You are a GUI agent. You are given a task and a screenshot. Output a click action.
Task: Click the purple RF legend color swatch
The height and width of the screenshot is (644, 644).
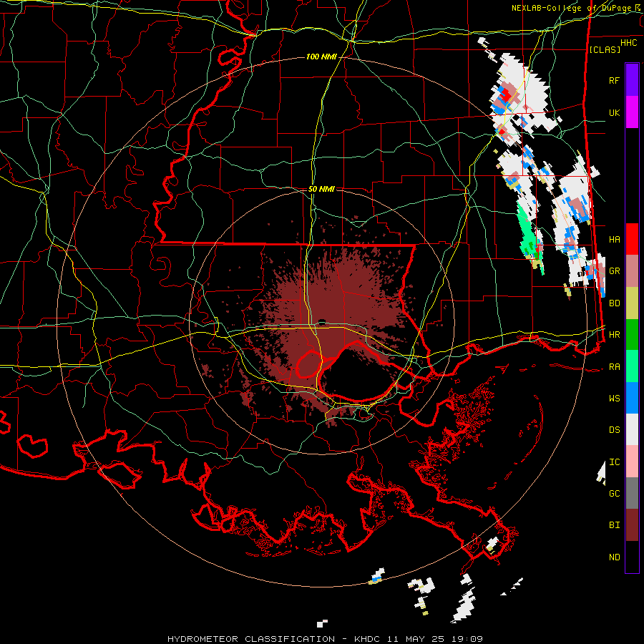(632, 79)
